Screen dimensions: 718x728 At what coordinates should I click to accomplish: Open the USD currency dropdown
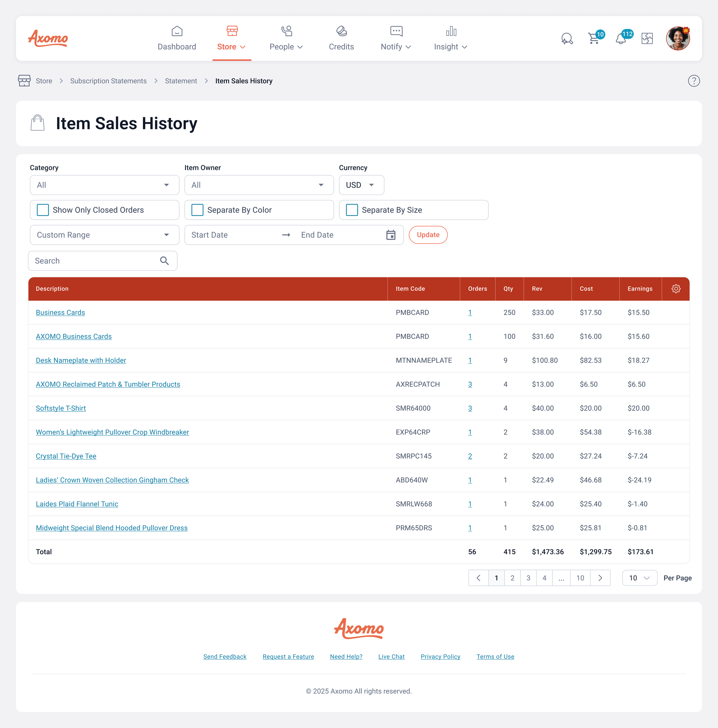point(361,185)
